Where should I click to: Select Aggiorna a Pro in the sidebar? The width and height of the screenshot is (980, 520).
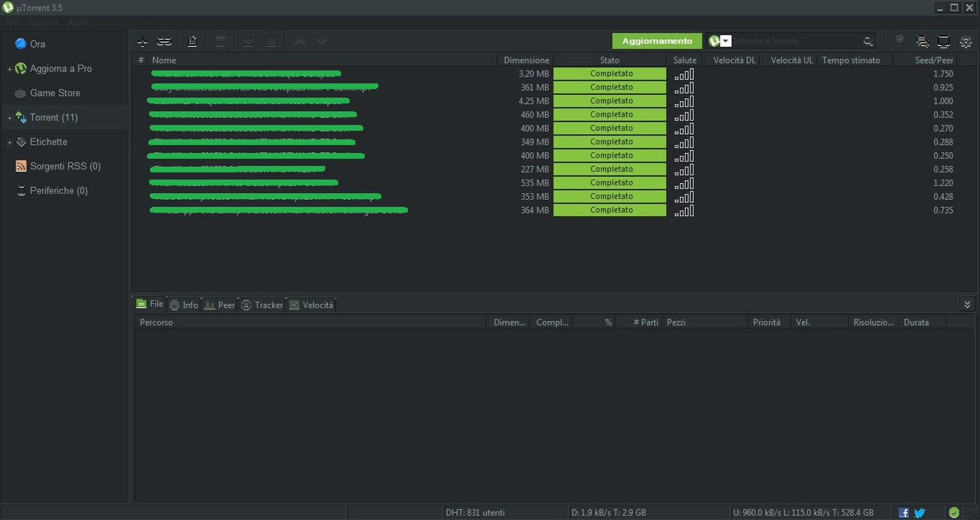click(x=64, y=69)
